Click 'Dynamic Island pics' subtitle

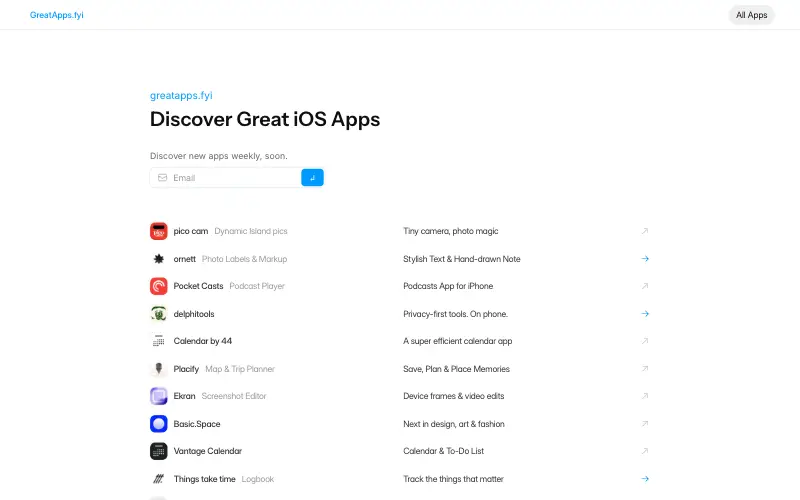(x=251, y=231)
